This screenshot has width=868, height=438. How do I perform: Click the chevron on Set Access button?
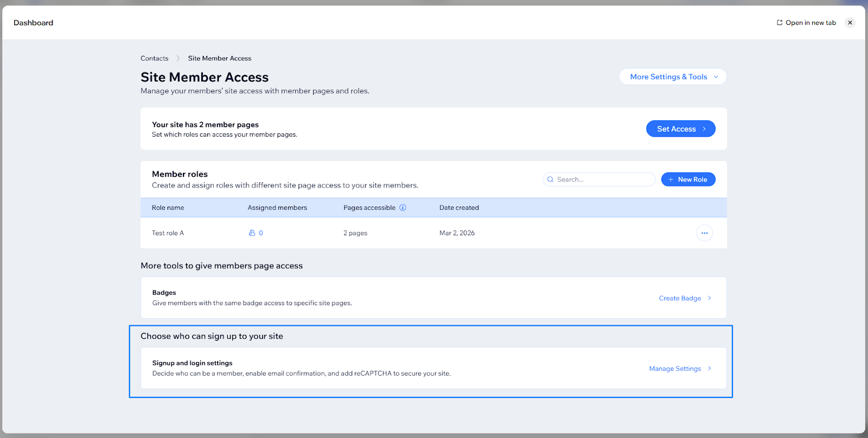point(704,129)
